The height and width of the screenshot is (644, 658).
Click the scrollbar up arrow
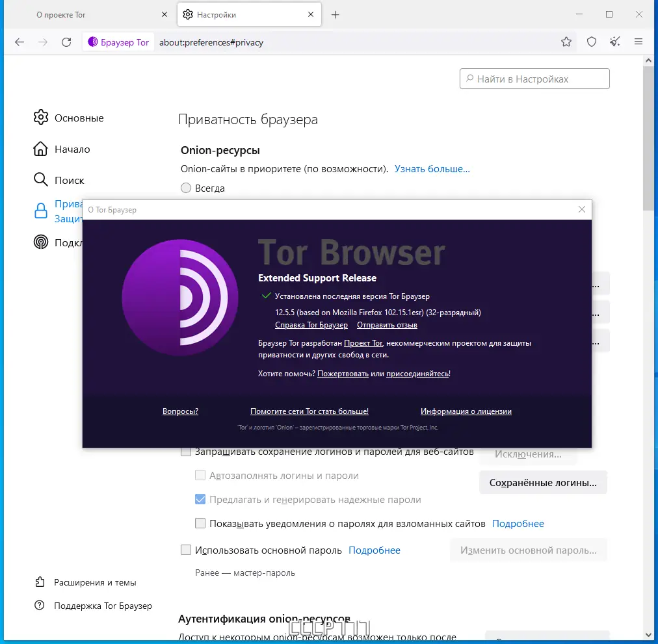(x=648, y=60)
